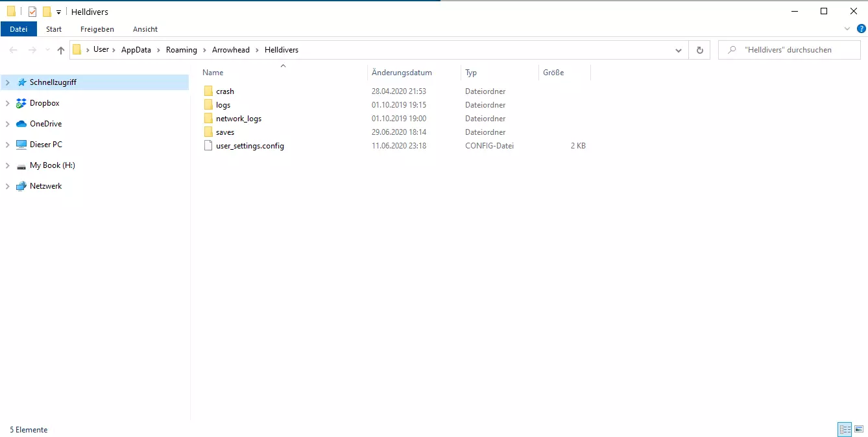
Task: Open the Datei menu tab
Action: 19,29
